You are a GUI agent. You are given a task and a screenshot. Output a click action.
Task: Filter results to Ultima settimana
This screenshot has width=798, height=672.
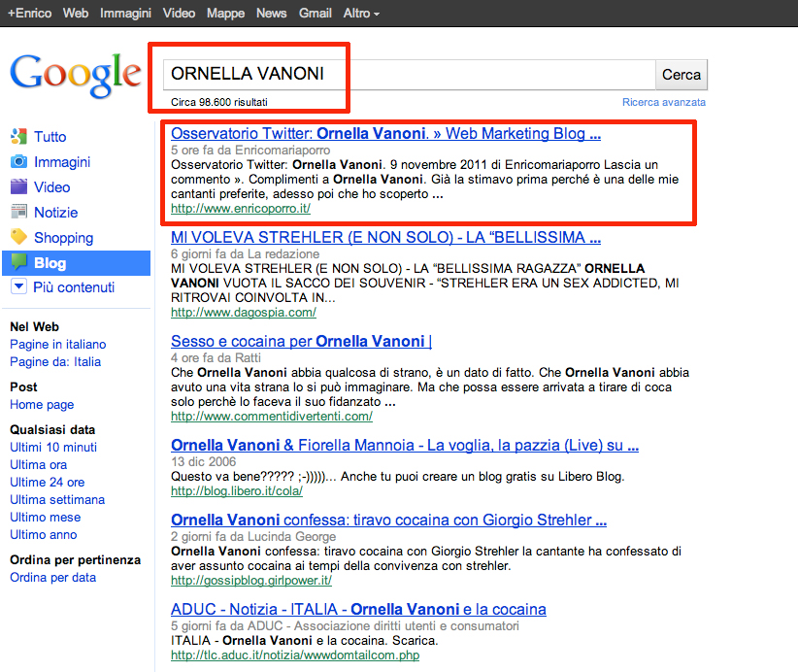[57, 500]
